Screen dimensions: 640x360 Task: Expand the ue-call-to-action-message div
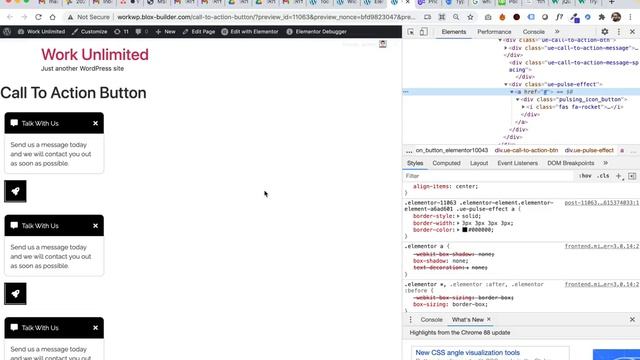click(506, 48)
